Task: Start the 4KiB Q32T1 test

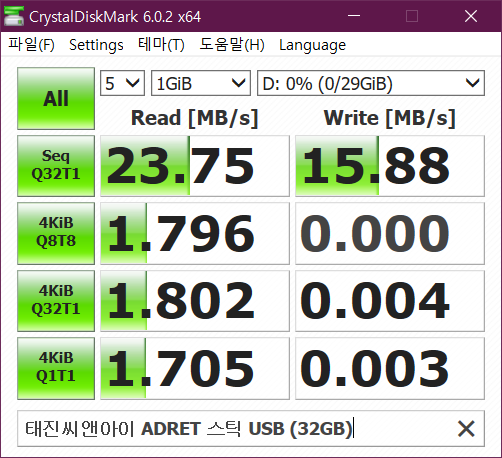Action: point(56,301)
